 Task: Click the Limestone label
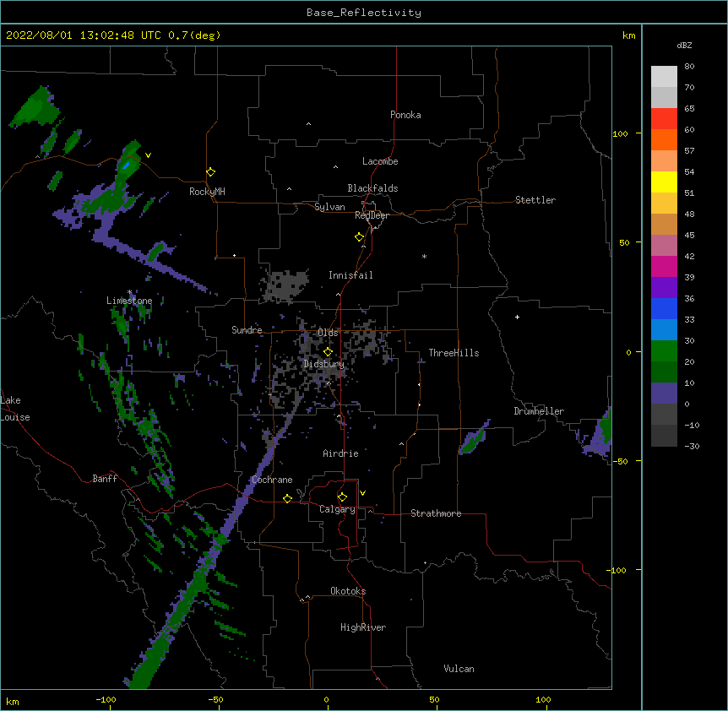point(129,301)
